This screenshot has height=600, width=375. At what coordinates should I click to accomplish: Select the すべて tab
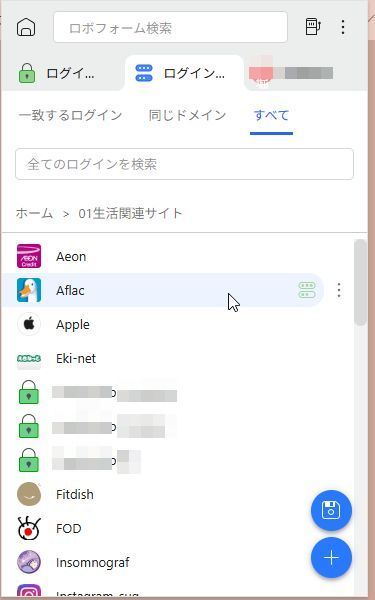point(271,115)
